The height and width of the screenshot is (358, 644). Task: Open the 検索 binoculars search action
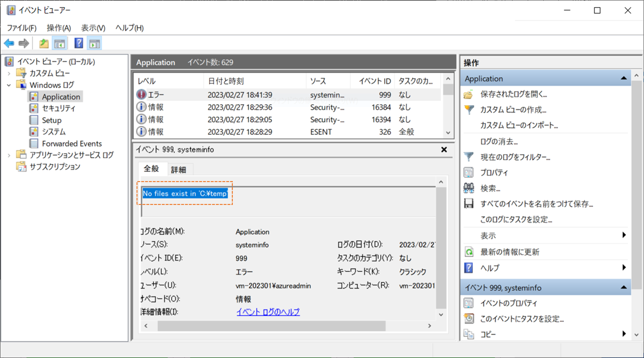click(x=469, y=188)
